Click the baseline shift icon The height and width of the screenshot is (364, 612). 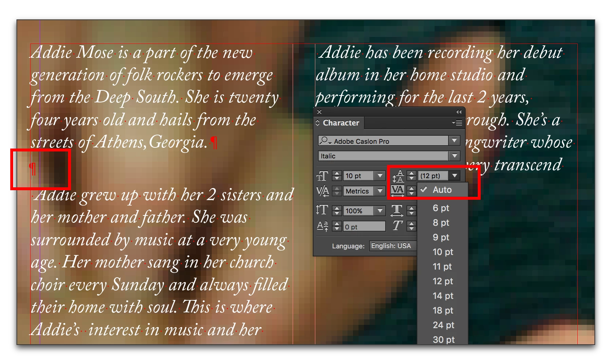click(x=322, y=226)
